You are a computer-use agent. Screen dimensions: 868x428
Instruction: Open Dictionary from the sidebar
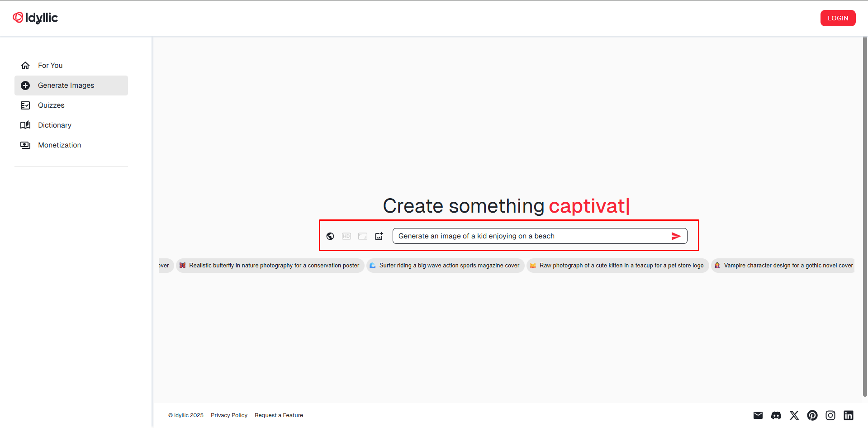coord(71,125)
